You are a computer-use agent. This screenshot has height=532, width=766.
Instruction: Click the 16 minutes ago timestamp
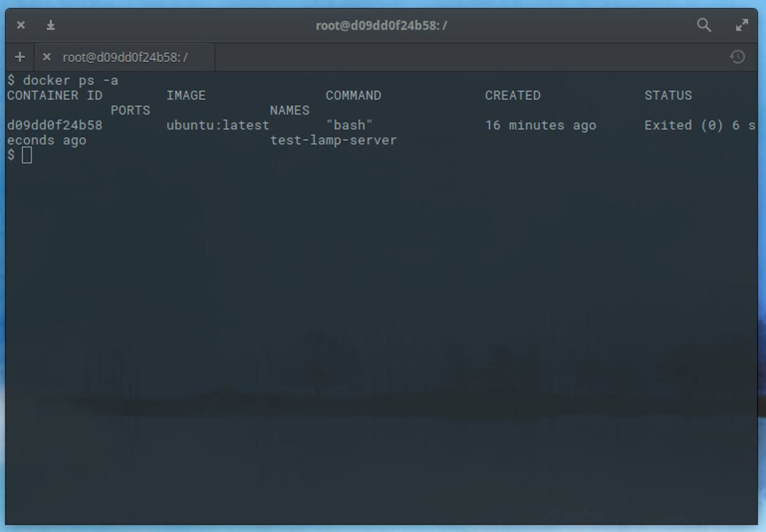click(x=540, y=125)
